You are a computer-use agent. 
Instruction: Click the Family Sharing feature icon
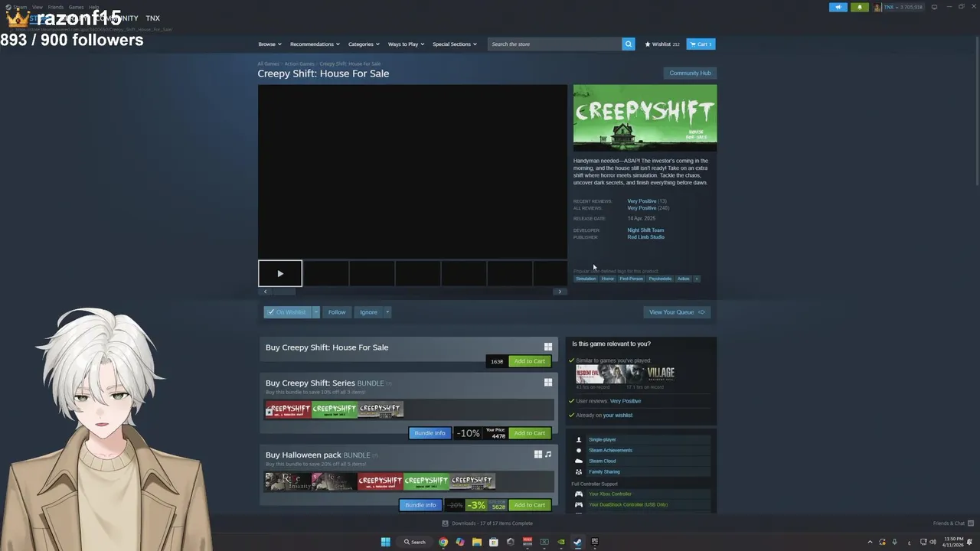tap(579, 471)
